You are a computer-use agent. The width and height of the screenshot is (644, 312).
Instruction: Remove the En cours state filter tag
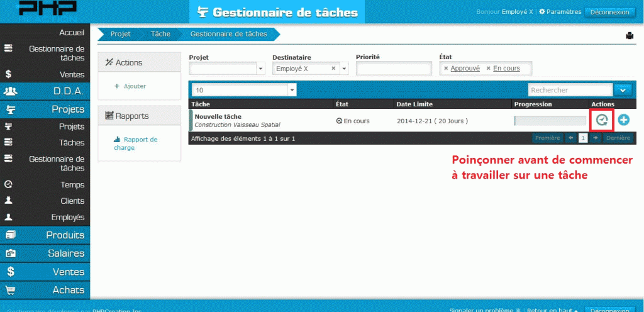(x=489, y=69)
